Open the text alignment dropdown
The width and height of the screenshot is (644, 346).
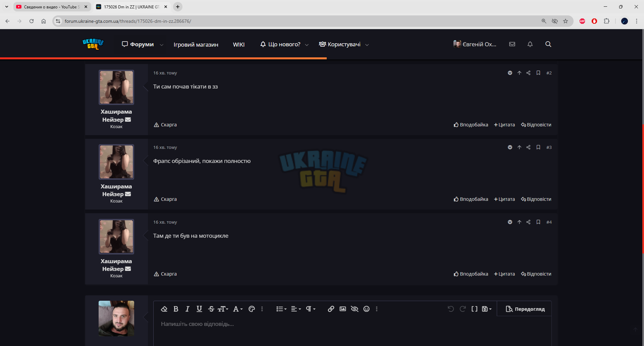tap(296, 309)
